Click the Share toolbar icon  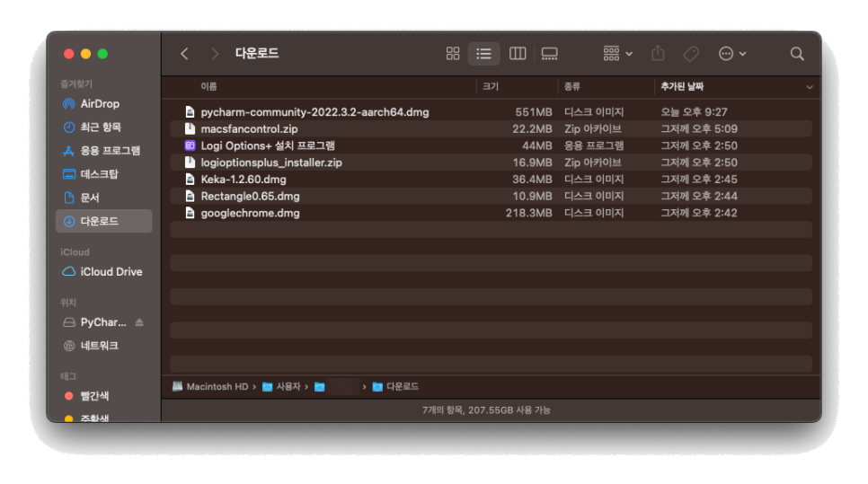point(658,53)
